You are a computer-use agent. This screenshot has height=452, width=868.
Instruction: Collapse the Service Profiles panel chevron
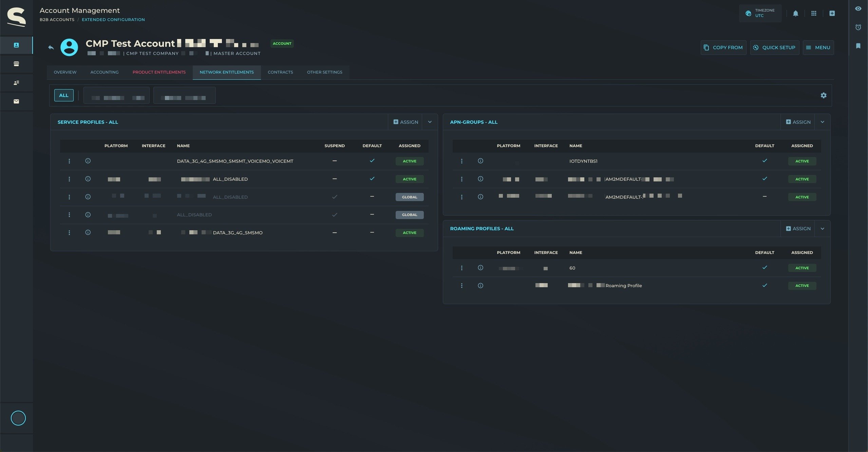coord(430,122)
